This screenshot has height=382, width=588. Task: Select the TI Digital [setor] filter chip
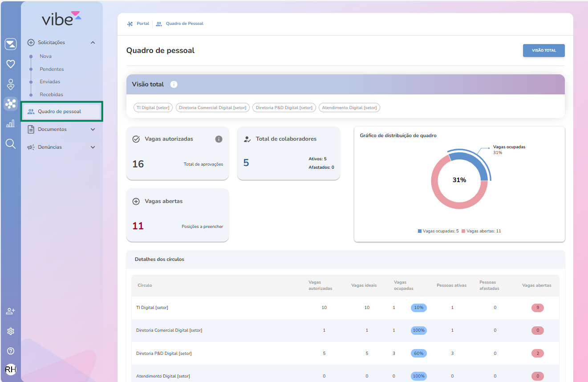coord(153,108)
